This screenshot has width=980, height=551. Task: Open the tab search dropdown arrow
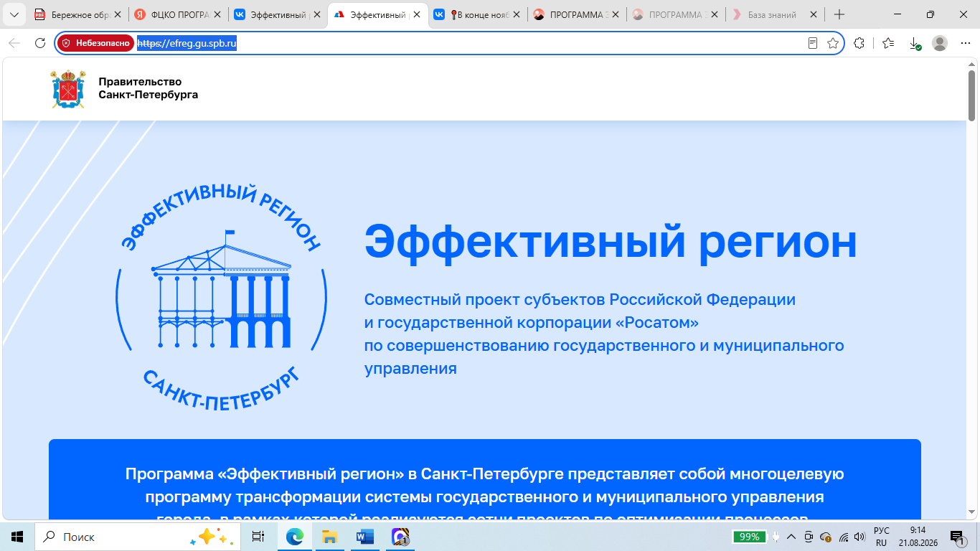(x=14, y=14)
